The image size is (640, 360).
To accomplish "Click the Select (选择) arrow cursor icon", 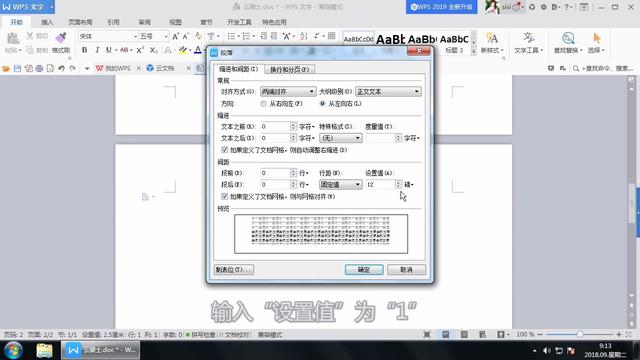I will (597, 38).
